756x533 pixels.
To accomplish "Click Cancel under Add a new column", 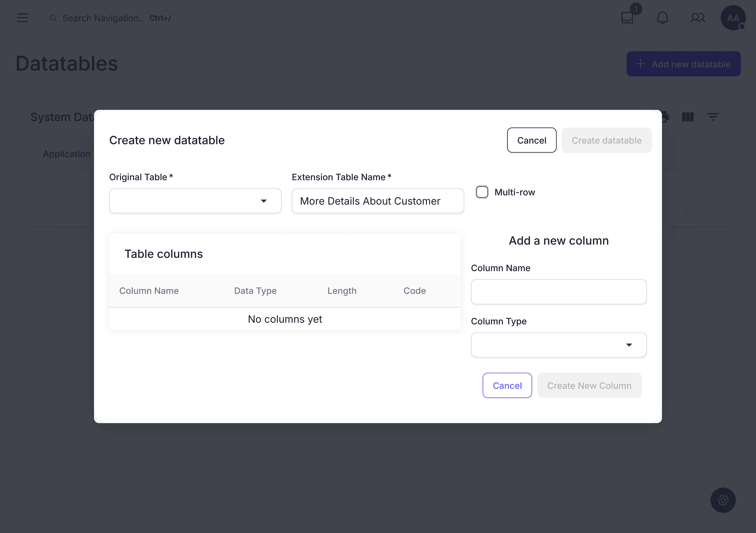I will [x=507, y=385].
